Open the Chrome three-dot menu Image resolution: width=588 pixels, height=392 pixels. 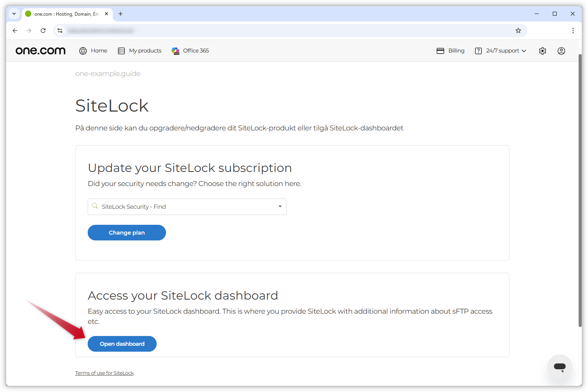573,30
